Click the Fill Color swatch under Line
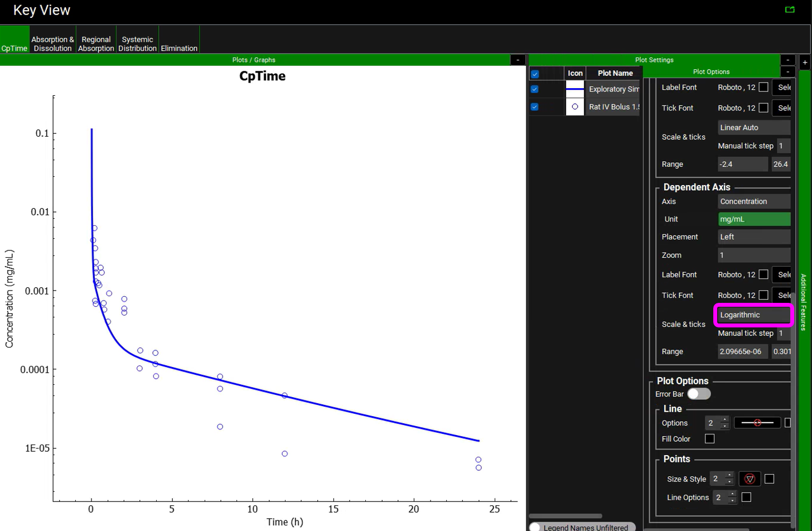This screenshot has height=531, width=812. coord(709,439)
